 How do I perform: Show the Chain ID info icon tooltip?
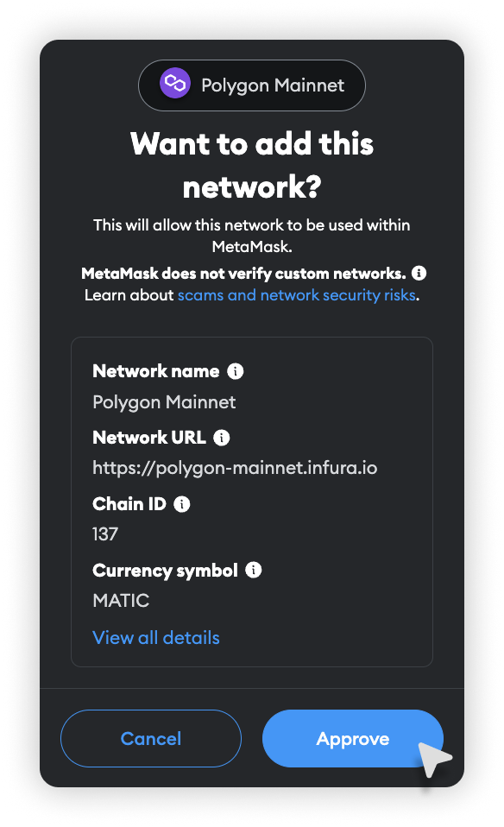point(182,504)
